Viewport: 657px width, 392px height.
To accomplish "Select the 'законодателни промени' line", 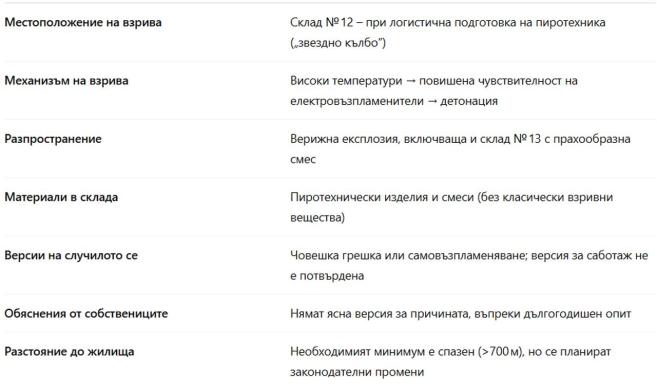I will tap(357, 372).
